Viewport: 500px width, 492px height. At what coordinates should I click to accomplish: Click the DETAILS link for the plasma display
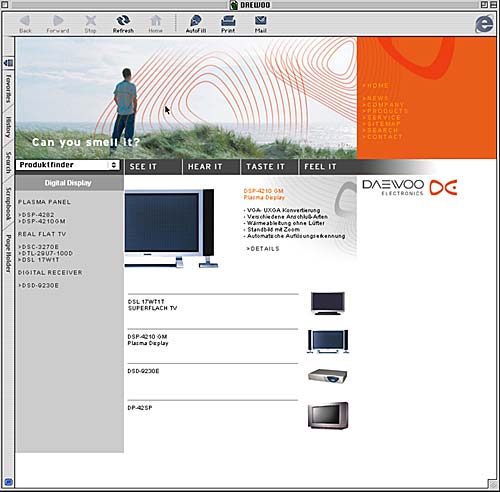pos(263,249)
